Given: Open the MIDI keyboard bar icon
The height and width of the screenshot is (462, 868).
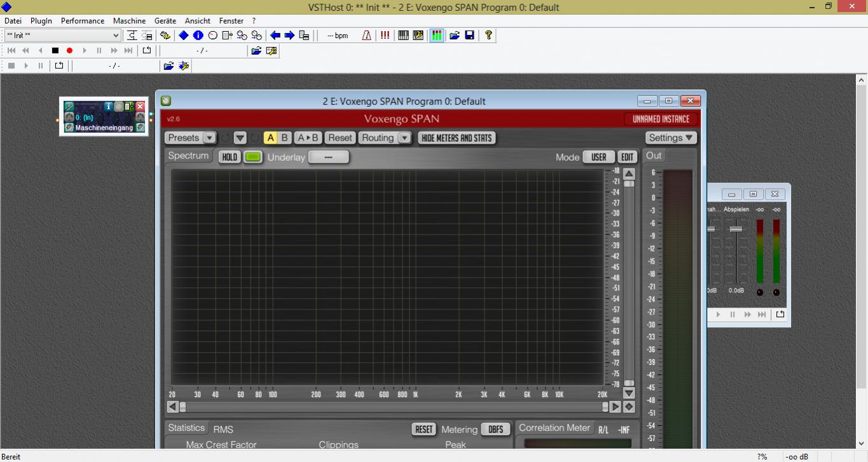Looking at the screenshot, I should [x=403, y=36].
